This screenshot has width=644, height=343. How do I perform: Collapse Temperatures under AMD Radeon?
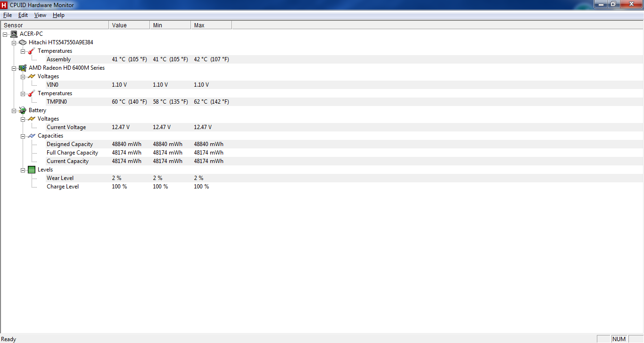pyautogui.click(x=23, y=93)
